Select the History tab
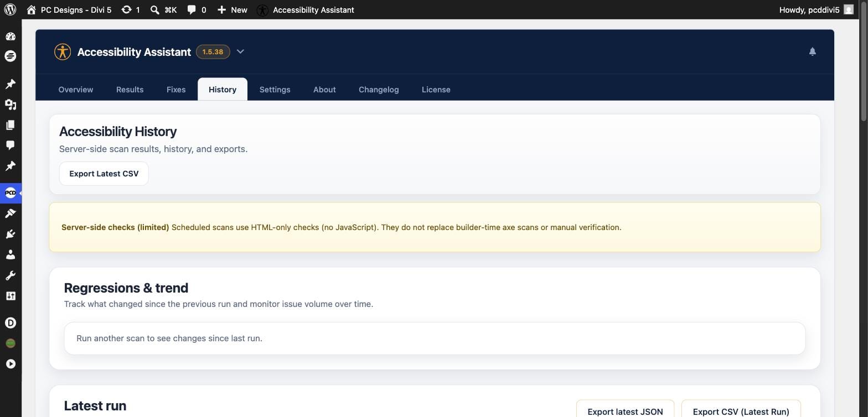This screenshot has height=417, width=868. pos(223,90)
